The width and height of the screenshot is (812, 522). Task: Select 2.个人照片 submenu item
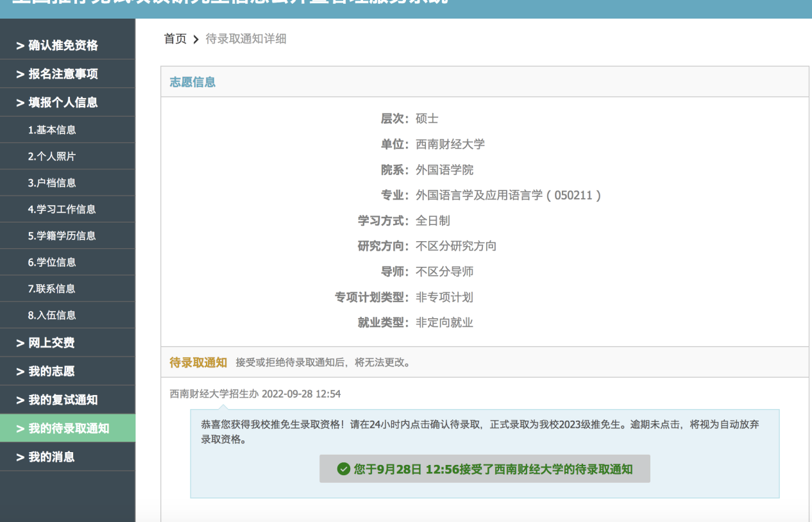point(52,156)
